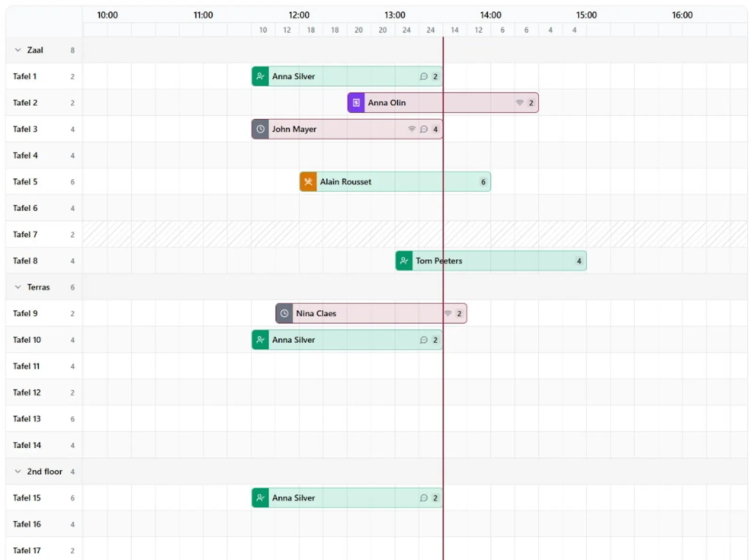754x560 pixels.
Task: Open Anna Silver reservation on Tafel 1
Action: [347, 76]
